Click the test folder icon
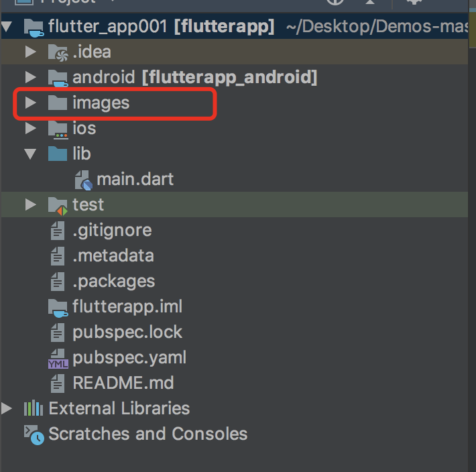Image resolution: width=476 pixels, height=472 pixels. pyautogui.click(x=58, y=206)
